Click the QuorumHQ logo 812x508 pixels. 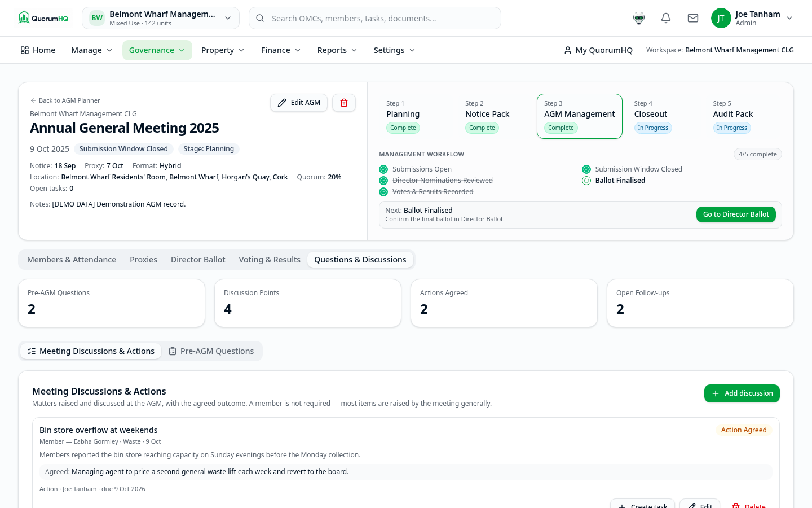[43, 18]
